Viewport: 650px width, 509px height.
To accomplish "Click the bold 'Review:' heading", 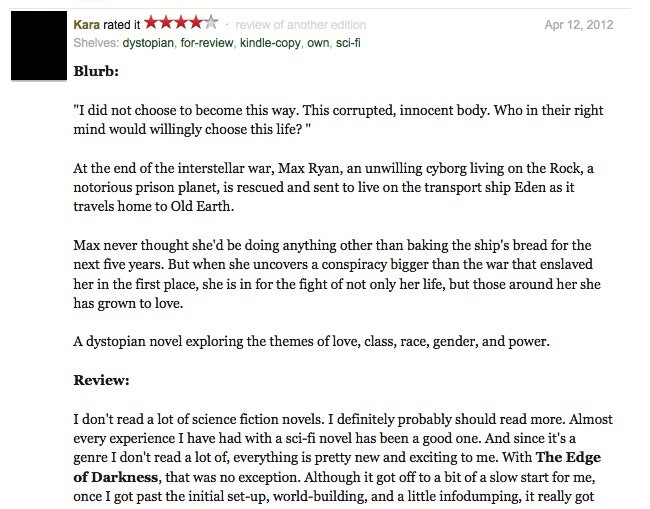I will pyautogui.click(x=104, y=380).
